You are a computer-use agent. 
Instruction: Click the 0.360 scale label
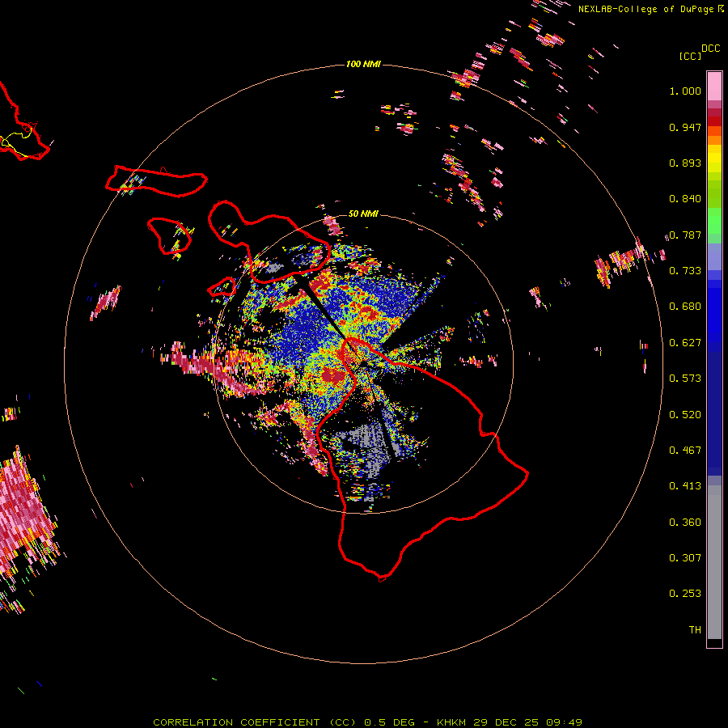pyautogui.click(x=685, y=523)
